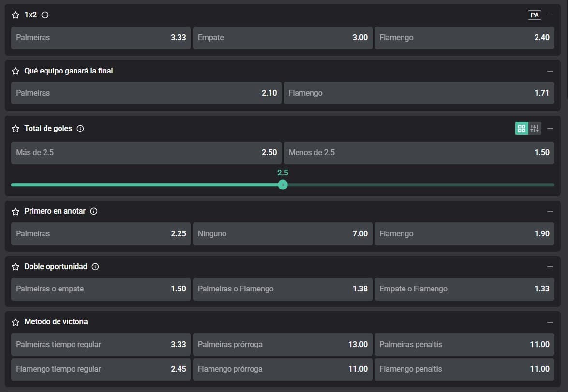Switch Total de goles to slider view
Screen dimensions: 568x392
tap(535, 129)
